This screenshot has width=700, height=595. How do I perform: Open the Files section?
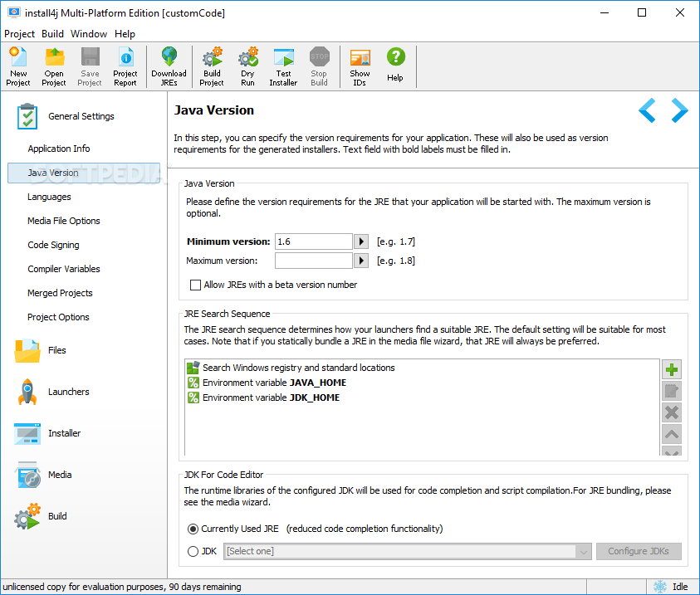click(41, 350)
